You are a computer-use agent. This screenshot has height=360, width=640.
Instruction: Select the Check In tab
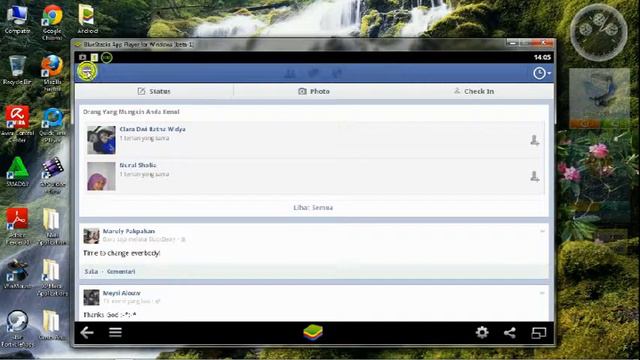[473, 91]
